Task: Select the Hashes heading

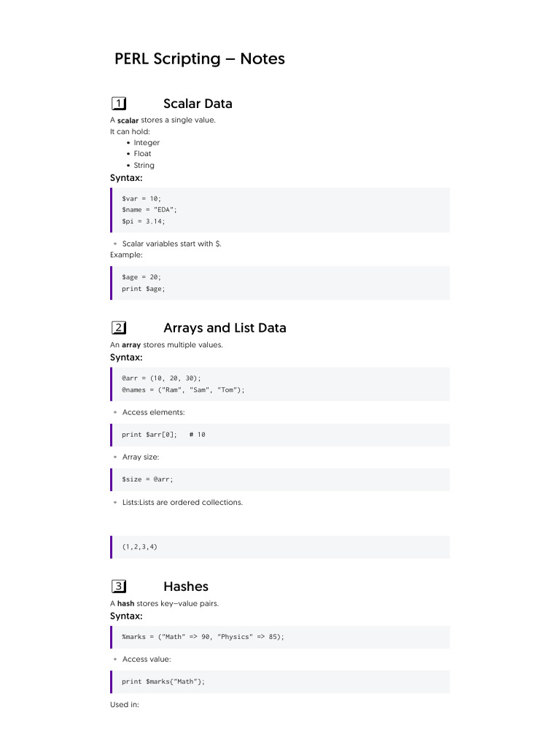Action: 186,586
